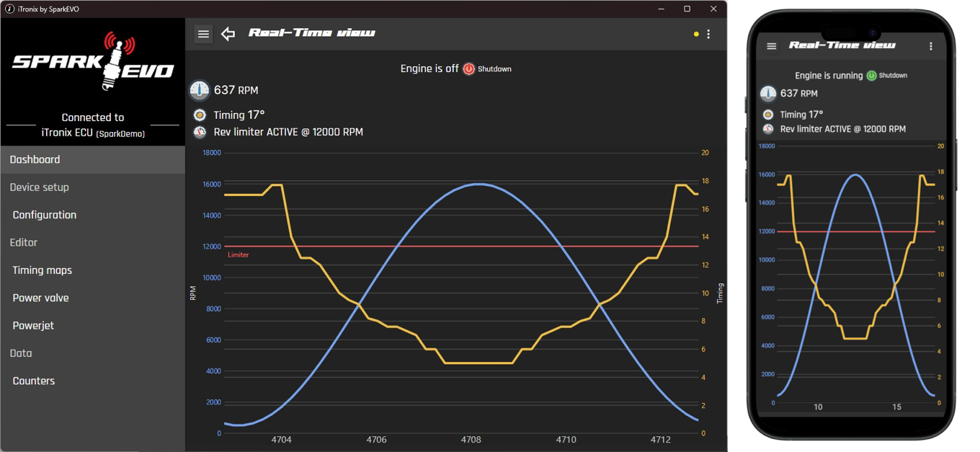Go to the Configuration page

tap(45, 215)
